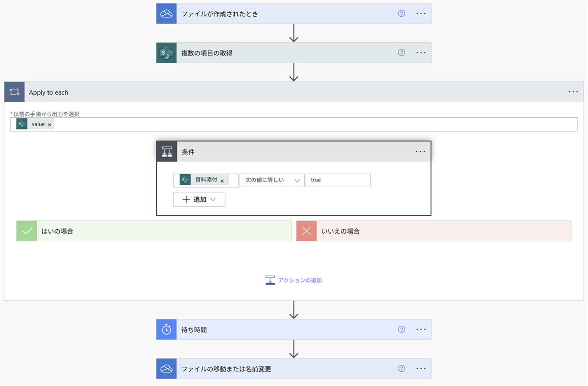Image resolution: width=588 pixels, height=386 pixels.
Task: Click the SharePoint icon on 複数の項目の取得
Action: point(166,53)
